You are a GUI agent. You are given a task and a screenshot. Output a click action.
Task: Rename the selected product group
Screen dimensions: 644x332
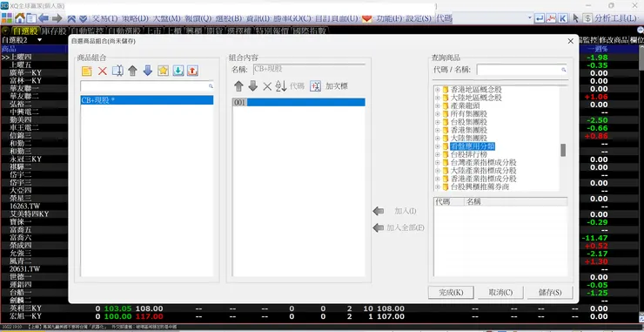tap(117, 71)
